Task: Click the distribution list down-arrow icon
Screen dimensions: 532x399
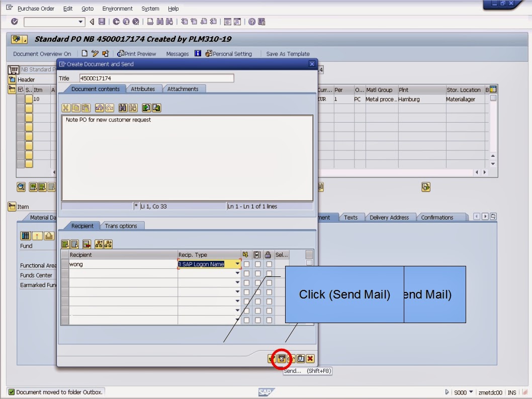Action: tap(108, 244)
